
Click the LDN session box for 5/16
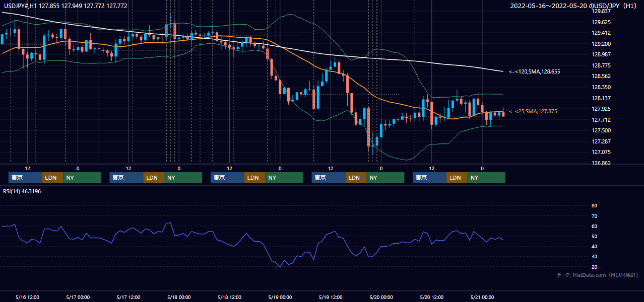click(x=53, y=178)
